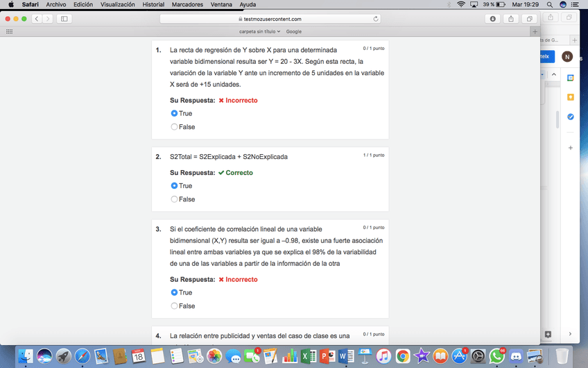Open Google Tasks in the background side panel

(x=571, y=117)
